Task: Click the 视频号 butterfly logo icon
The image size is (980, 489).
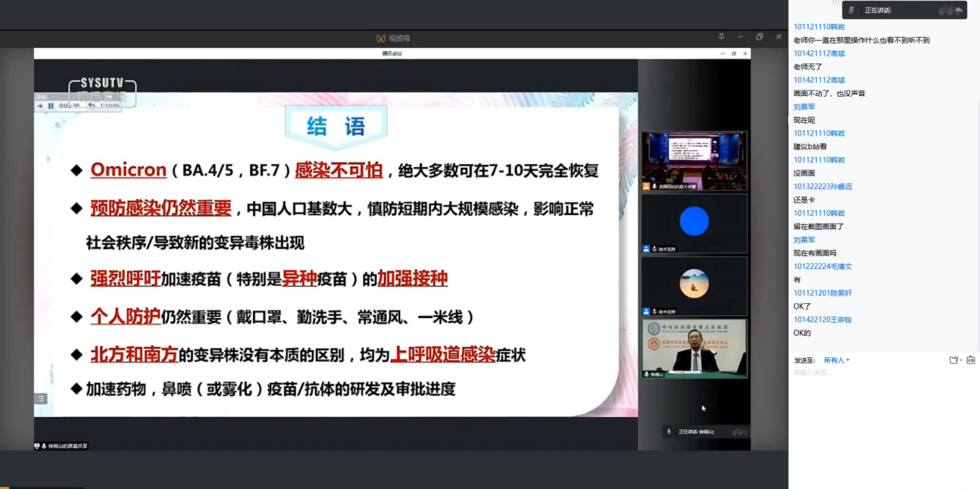Action: pos(380,38)
